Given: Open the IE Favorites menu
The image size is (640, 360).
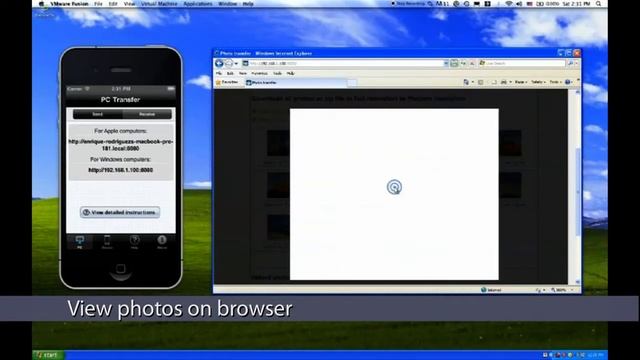Looking at the screenshot, I should coord(259,73).
